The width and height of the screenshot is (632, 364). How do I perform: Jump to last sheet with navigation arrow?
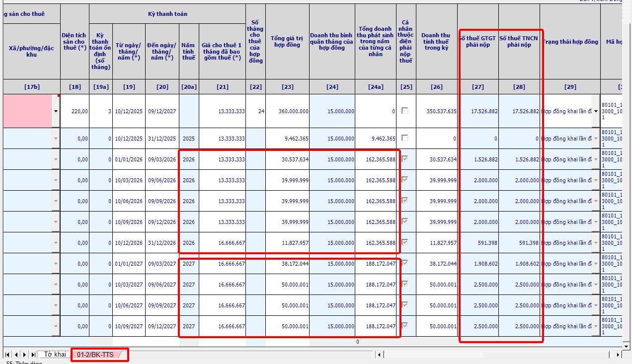33,355
